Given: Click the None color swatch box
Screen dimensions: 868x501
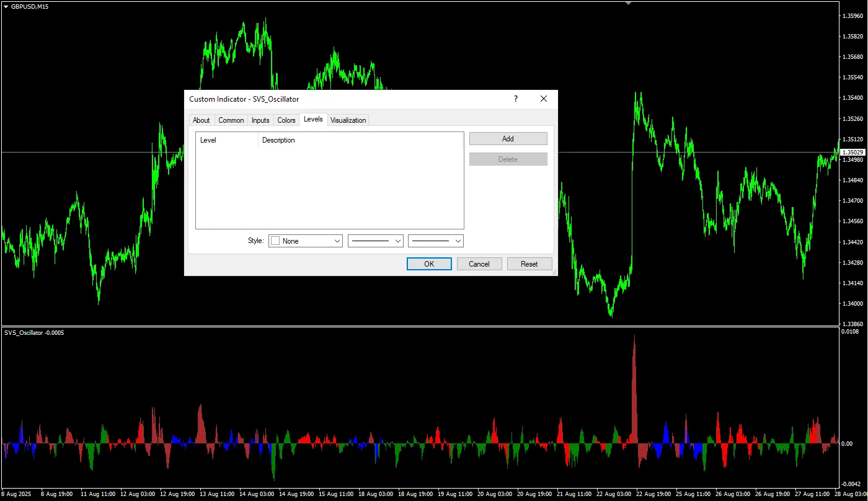Looking at the screenshot, I should click(275, 241).
